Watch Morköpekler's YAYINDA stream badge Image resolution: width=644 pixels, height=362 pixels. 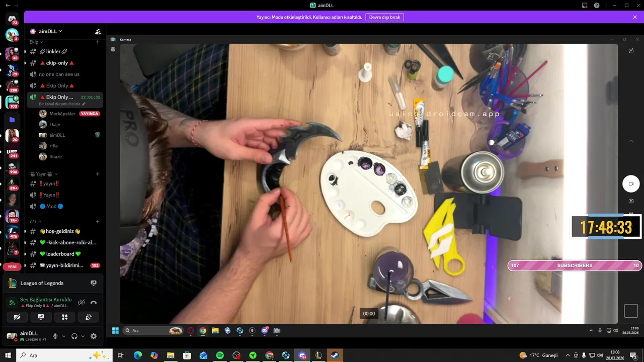pos(90,114)
